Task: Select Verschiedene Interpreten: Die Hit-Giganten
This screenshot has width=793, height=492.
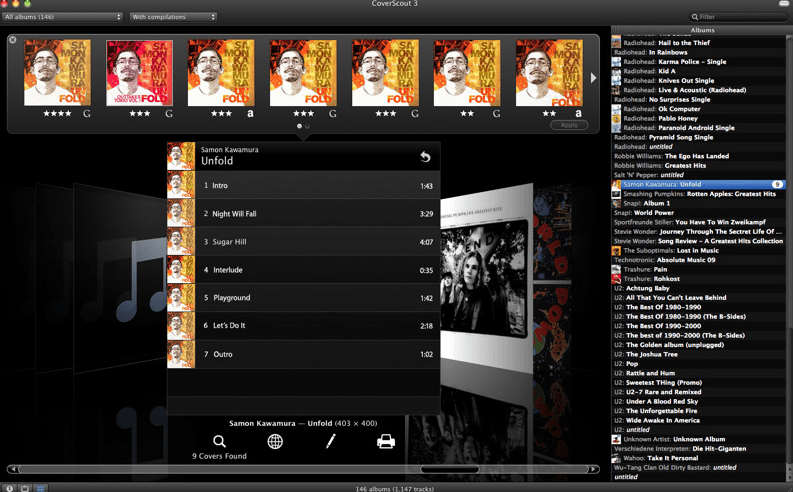Action: [698, 449]
